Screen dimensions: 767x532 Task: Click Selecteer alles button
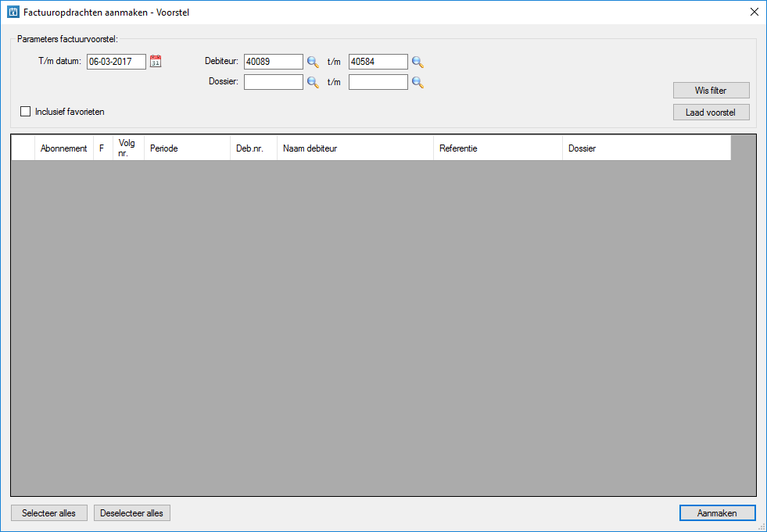point(49,513)
